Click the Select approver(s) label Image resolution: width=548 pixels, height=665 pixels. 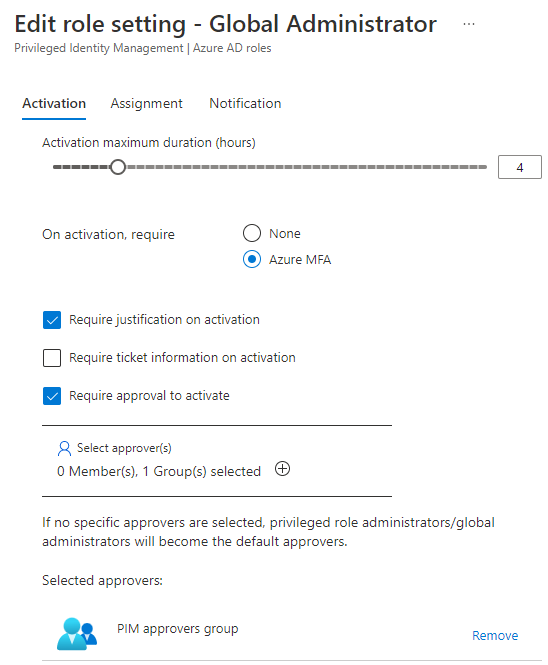point(124,448)
